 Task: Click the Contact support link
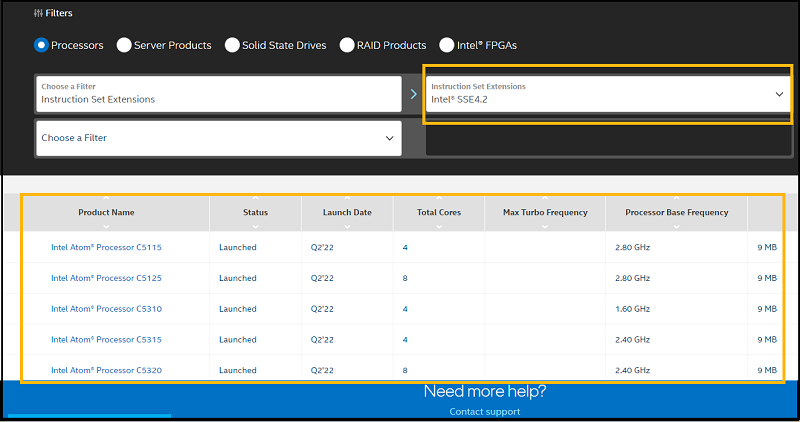click(x=485, y=411)
